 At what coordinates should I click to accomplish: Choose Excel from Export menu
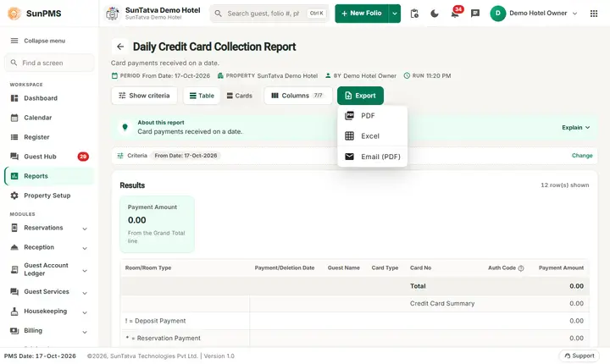point(372,136)
